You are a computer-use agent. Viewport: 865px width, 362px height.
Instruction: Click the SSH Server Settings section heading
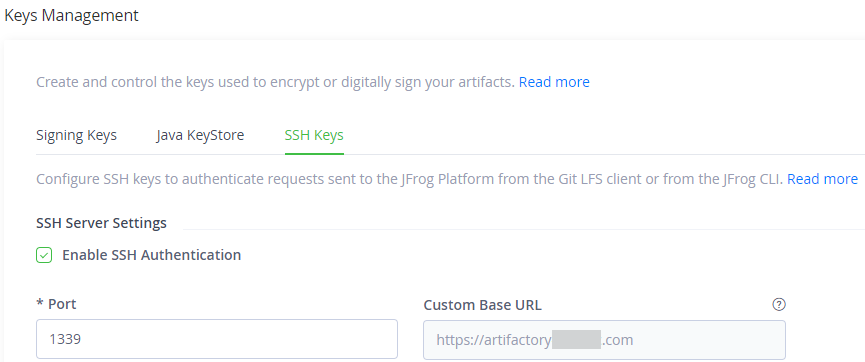(102, 223)
